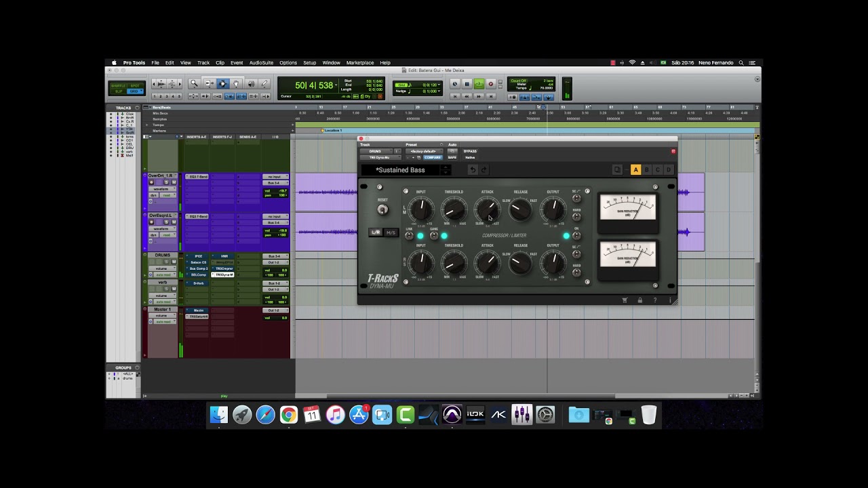
Task: Select the Trim tool in toolbar
Action: coord(208,84)
